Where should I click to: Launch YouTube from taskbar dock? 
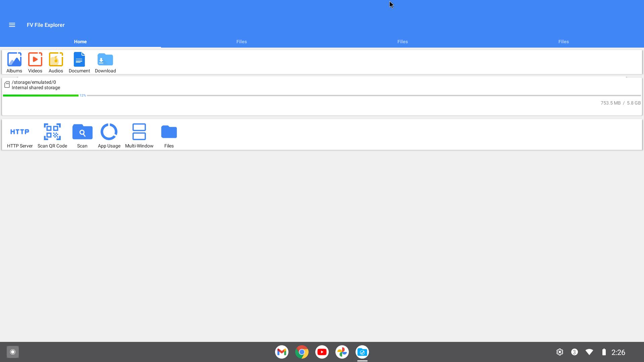322,352
